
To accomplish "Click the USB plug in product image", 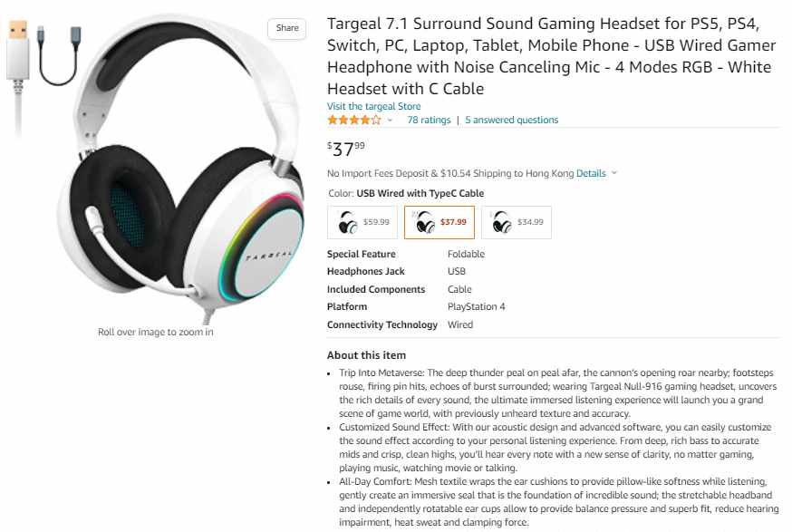I will coord(18,51).
